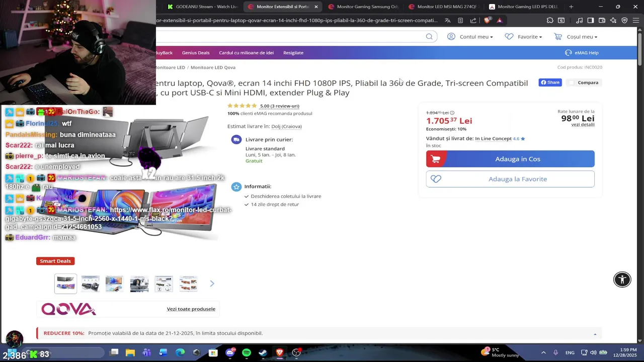Switch to GODEANU Stream tab

point(202,7)
